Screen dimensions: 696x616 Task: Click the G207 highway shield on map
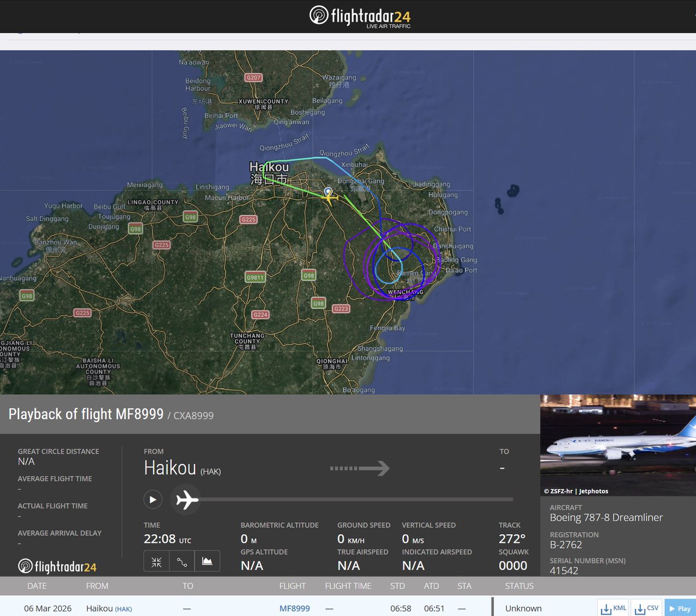click(254, 78)
